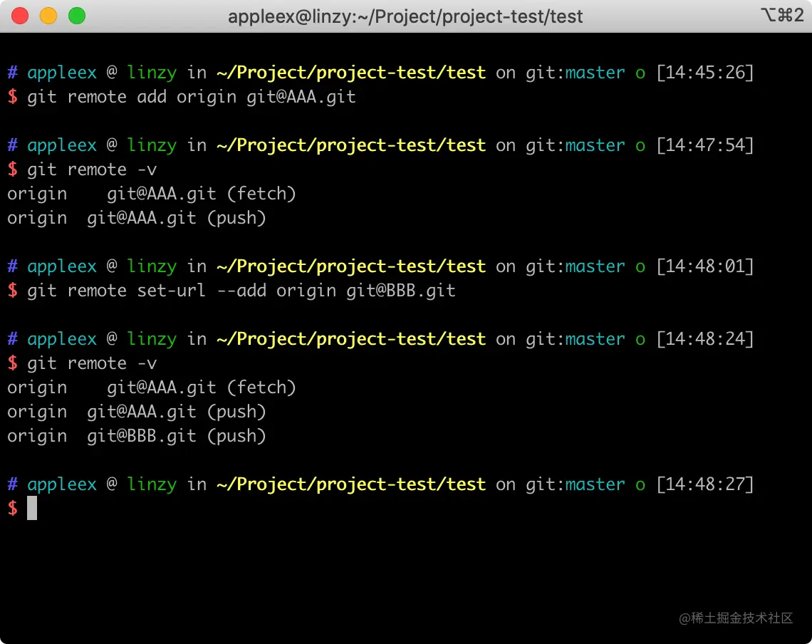Click the command 'git remote add origin git@AAA.git'
The image size is (812, 644).
click(192, 97)
